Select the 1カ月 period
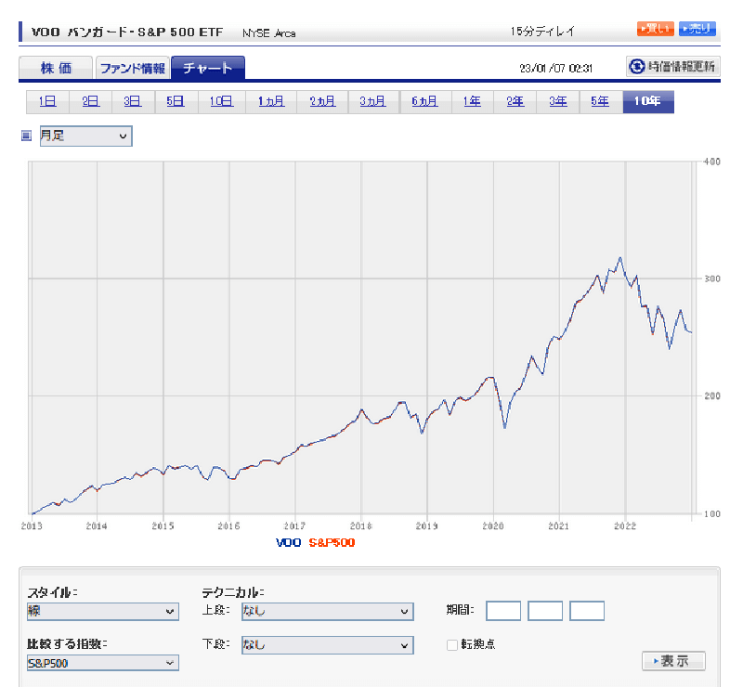 271,101
